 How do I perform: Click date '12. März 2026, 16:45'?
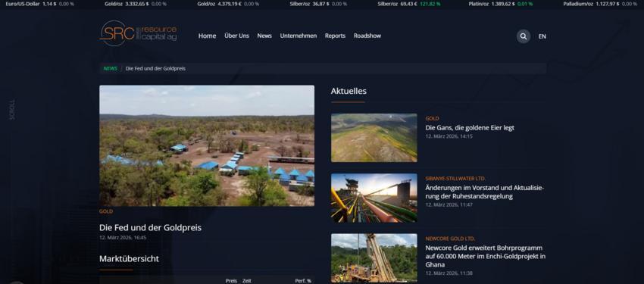point(123,237)
